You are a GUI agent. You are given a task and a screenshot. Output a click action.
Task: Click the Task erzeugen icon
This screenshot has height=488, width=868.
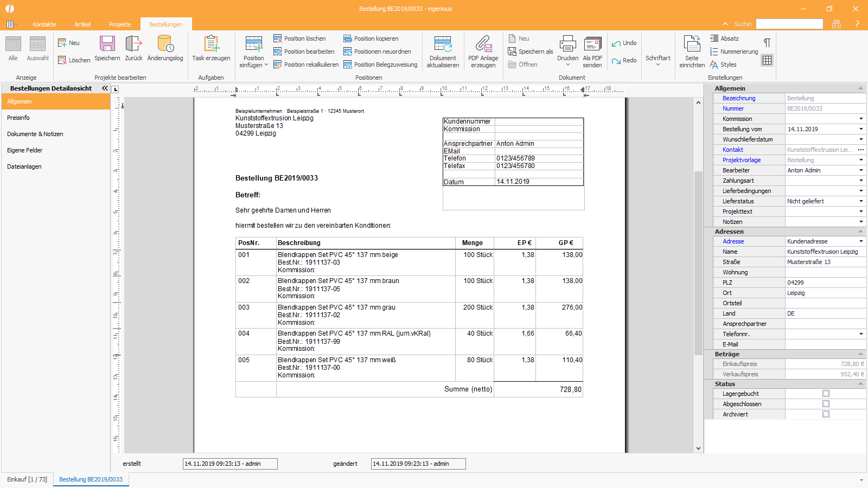(x=211, y=44)
